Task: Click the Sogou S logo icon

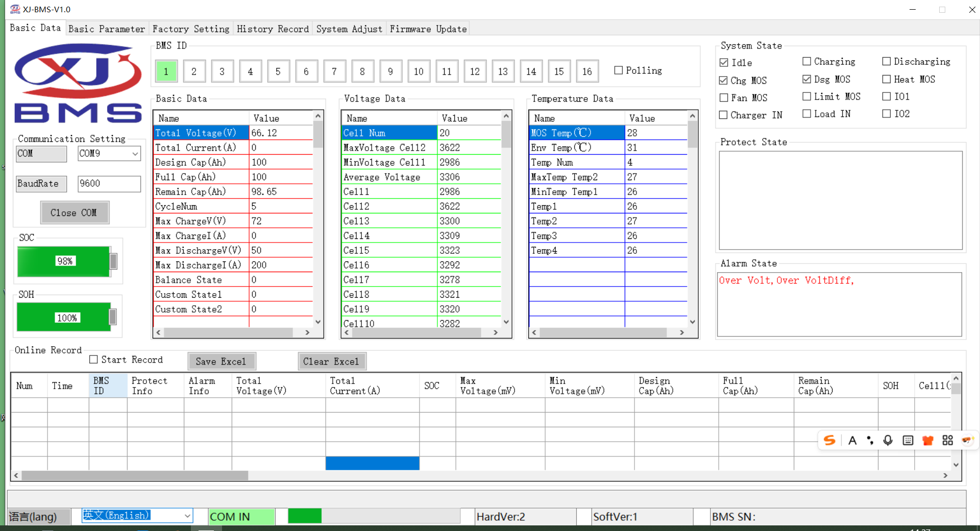Action: coord(829,440)
